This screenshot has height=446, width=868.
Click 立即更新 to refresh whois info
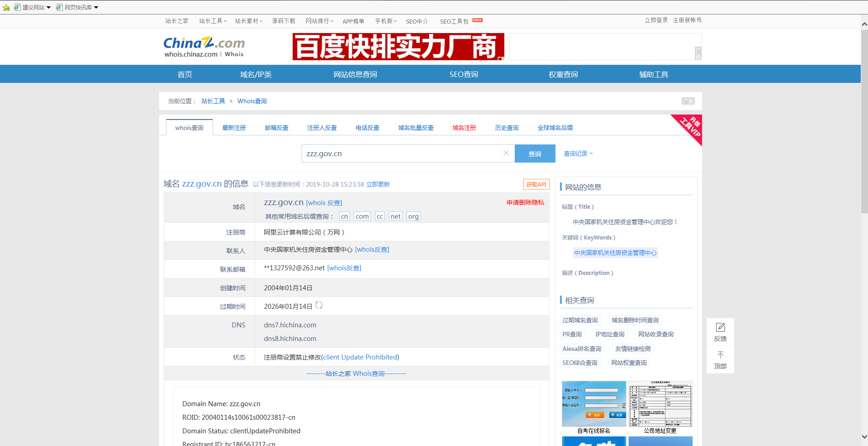378,184
